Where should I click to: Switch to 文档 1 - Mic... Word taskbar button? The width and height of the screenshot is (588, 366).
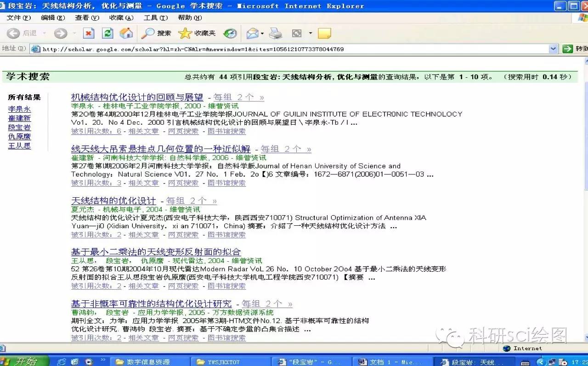[393, 362]
